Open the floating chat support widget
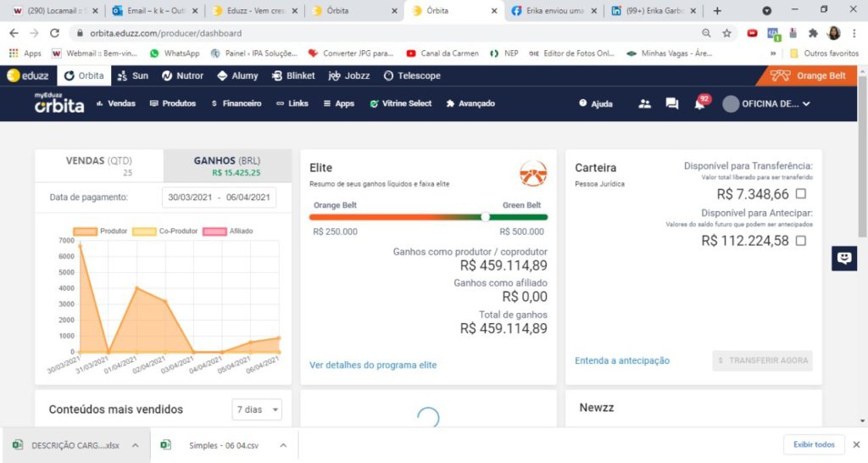The image size is (868, 463). [844, 258]
